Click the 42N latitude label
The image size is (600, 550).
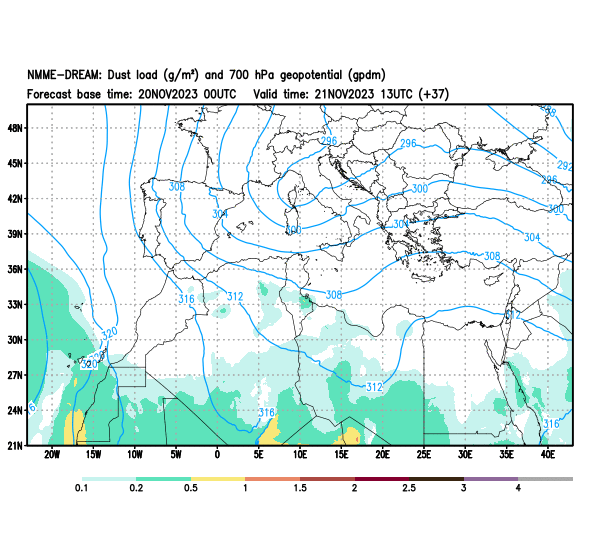(16, 199)
